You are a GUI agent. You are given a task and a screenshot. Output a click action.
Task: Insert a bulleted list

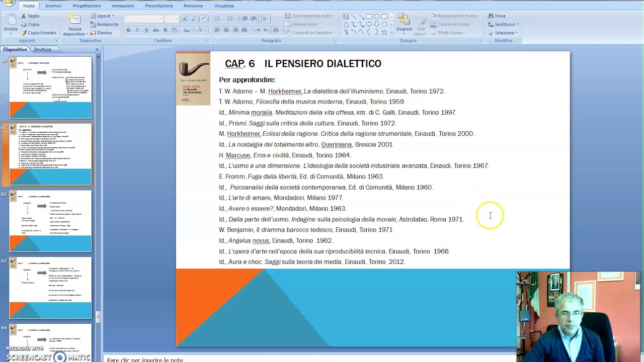(x=218, y=19)
